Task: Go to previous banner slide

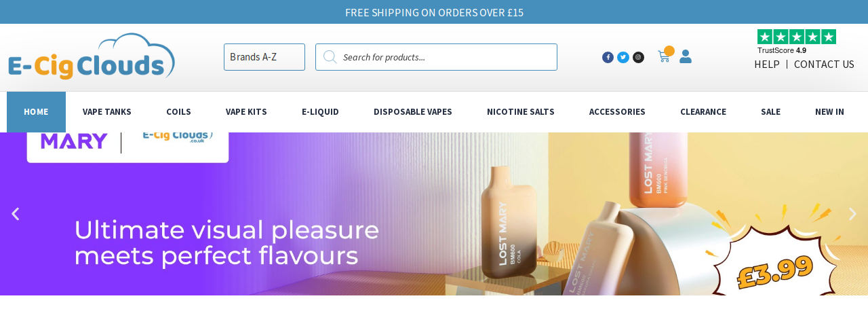Action: (15, 214)
